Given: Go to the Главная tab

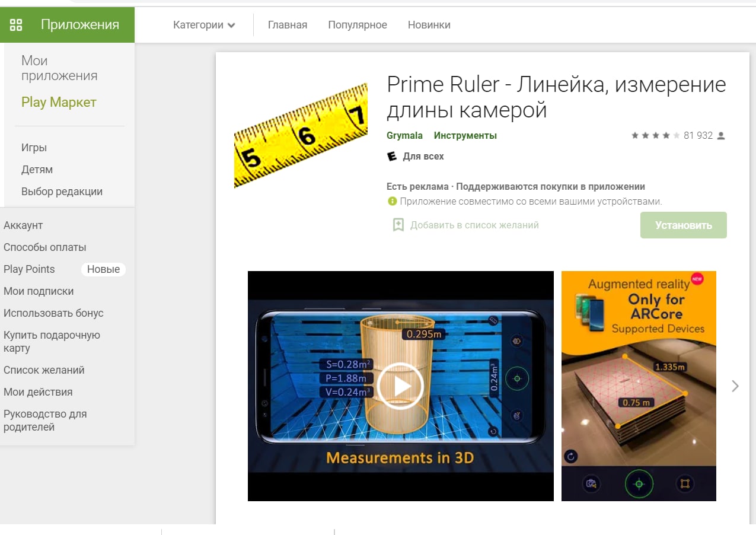Looking at the screenshot, I should pos(288,25).
